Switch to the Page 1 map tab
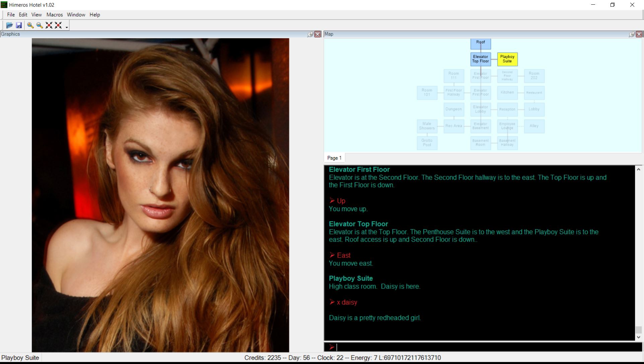The image size is (644, 364). coord(334,158)
